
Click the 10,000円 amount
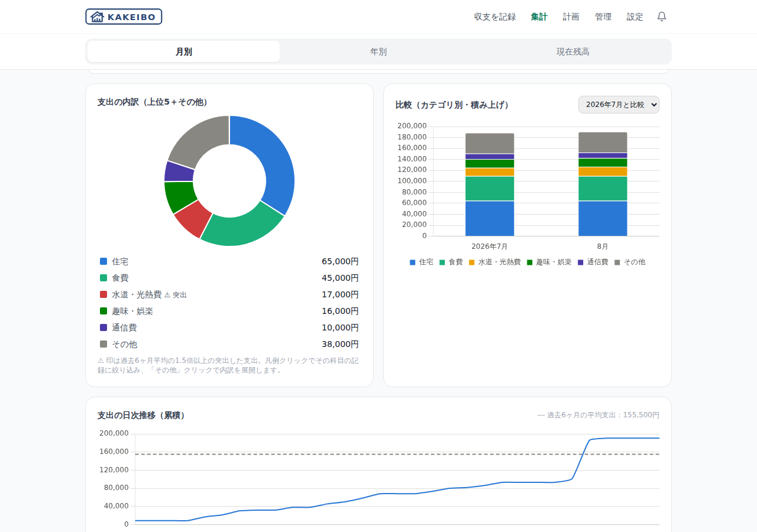pyautogui.click(x=340, y=327)
